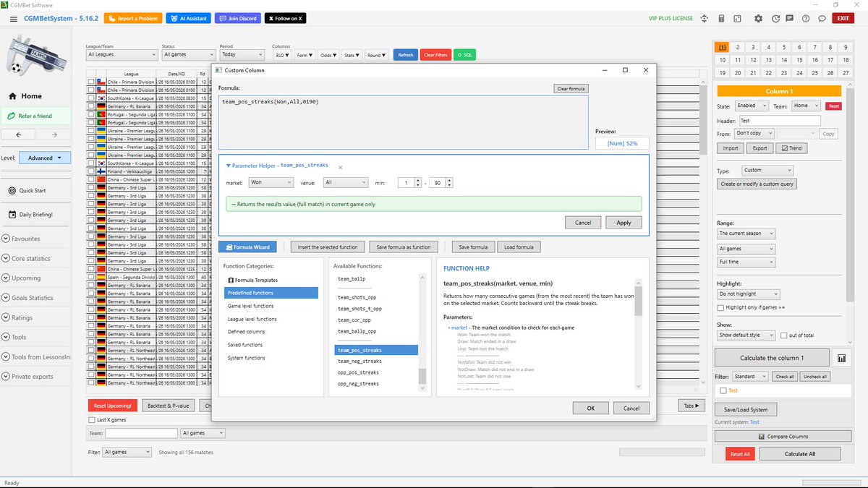Open the hamburger menu icon
Viewport: 868px width, 488px height.
[x=14, y=18]
